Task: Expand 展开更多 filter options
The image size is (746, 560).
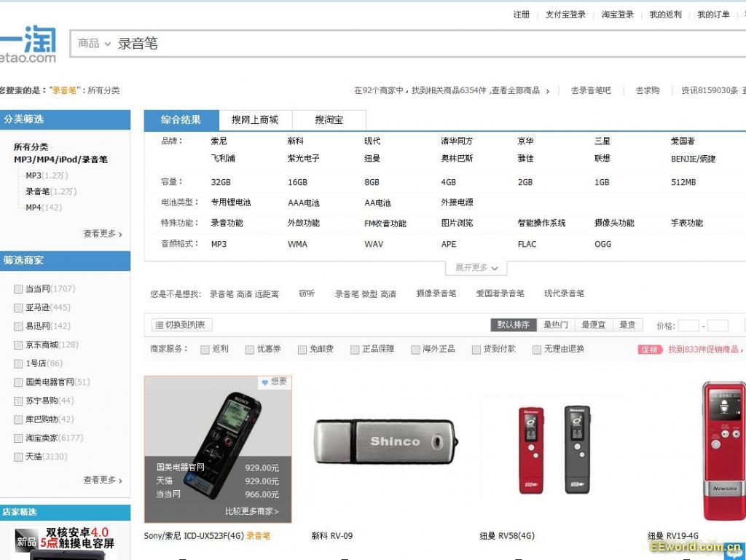Action: click(x=476, y=268)
